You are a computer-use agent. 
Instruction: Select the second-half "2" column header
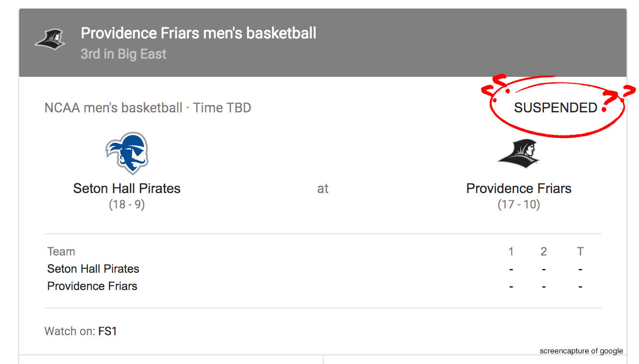pos(543,251)
